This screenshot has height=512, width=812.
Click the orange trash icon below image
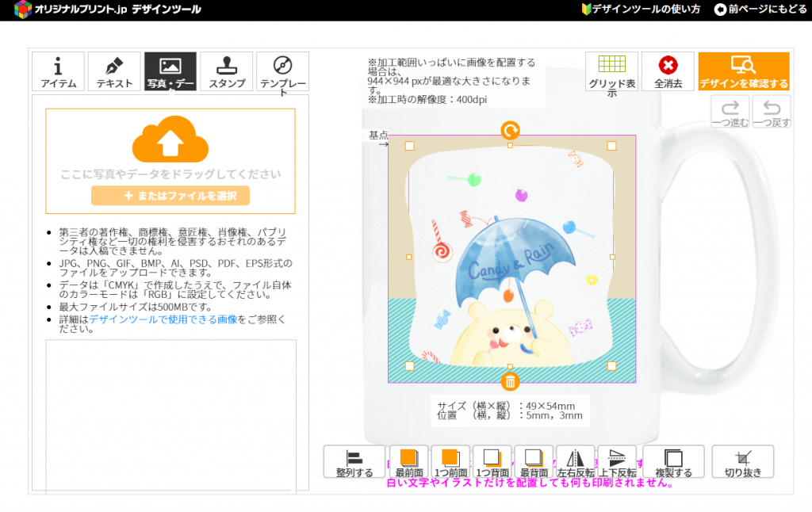tap(510, 382)
